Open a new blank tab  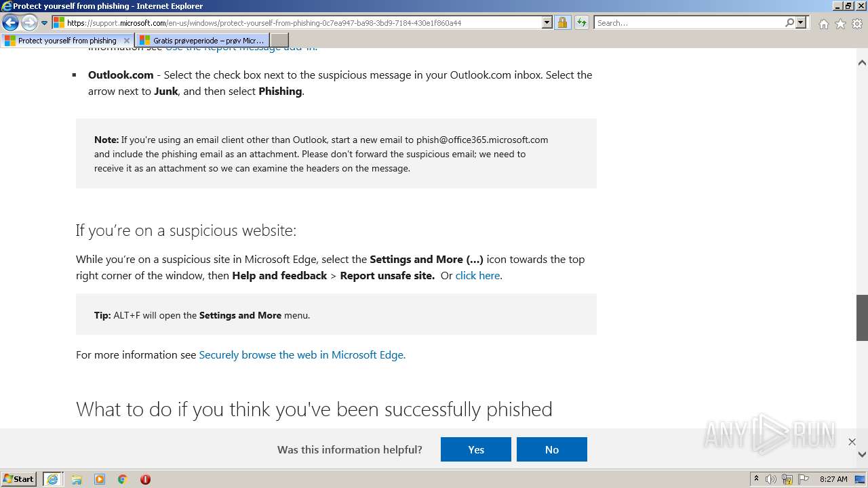[x=279, y=40]
